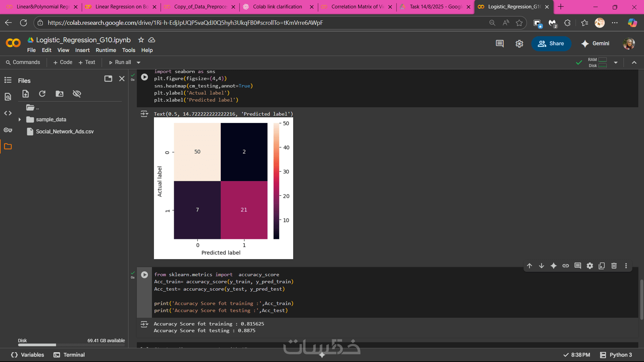Move cell down with arrow icon
The height and width of the screenshot is (362, 644).
[x=541, y=266]
